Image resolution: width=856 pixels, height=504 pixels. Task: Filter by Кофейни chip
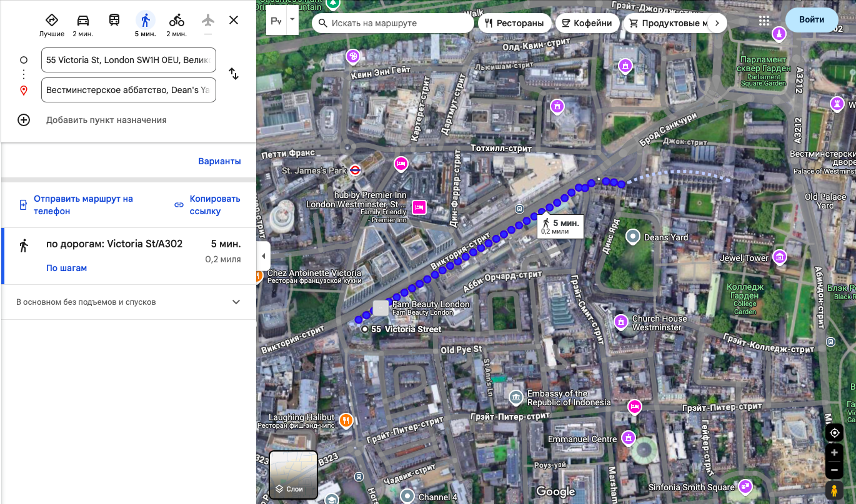click(587, 23)
